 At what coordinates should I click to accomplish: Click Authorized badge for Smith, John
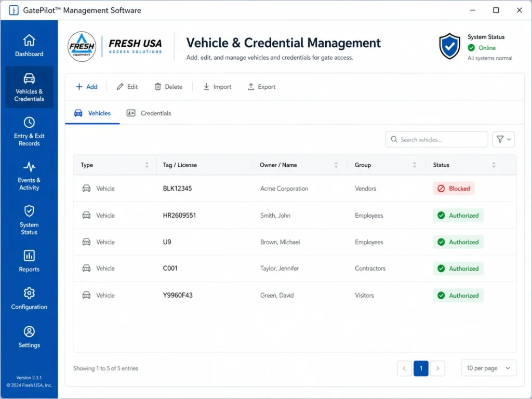[458, 215]
